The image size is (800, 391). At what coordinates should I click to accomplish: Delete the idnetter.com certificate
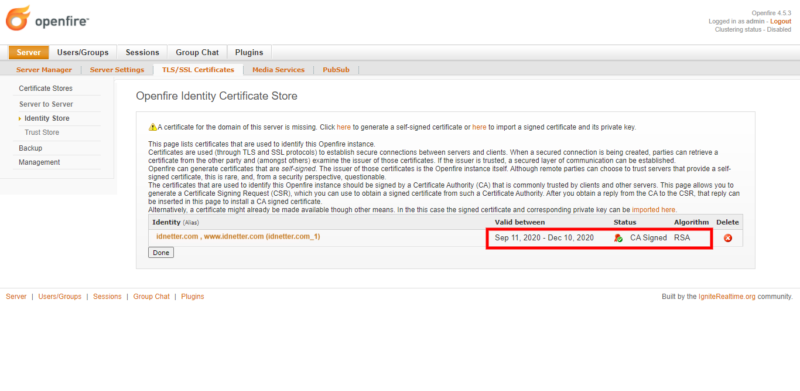pyautogui.click(x=728, y=238)
